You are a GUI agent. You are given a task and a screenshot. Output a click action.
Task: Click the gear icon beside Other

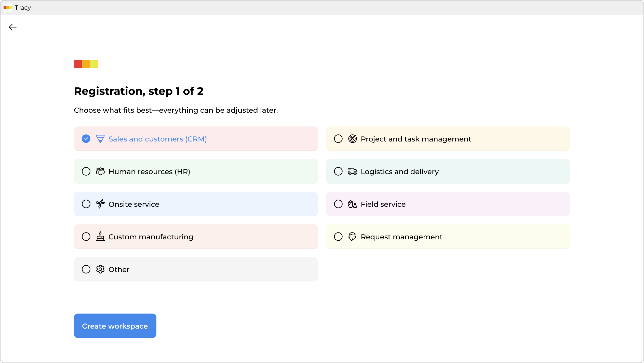point(100,269)
